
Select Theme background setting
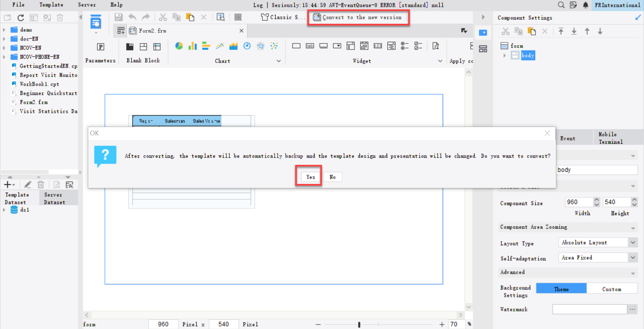click(561, 289)
